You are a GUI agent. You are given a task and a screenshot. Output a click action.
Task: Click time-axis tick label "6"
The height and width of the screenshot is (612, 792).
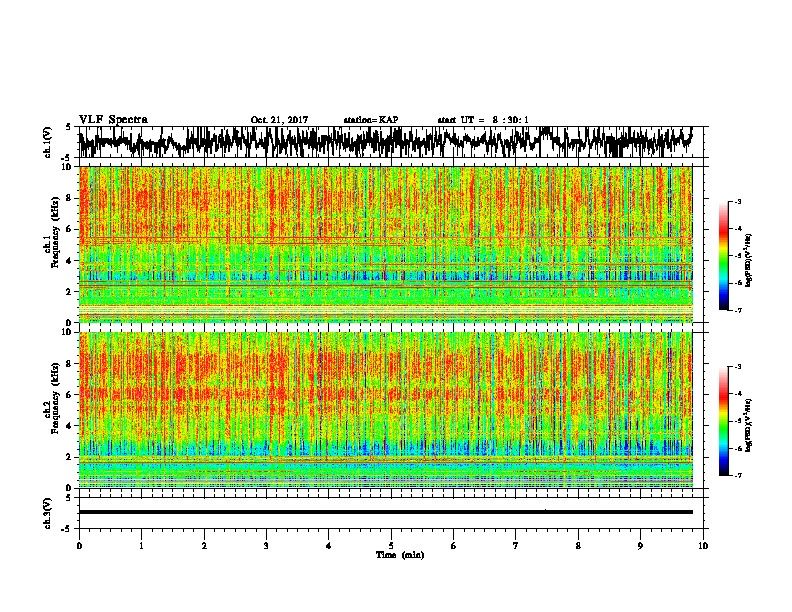453,546
